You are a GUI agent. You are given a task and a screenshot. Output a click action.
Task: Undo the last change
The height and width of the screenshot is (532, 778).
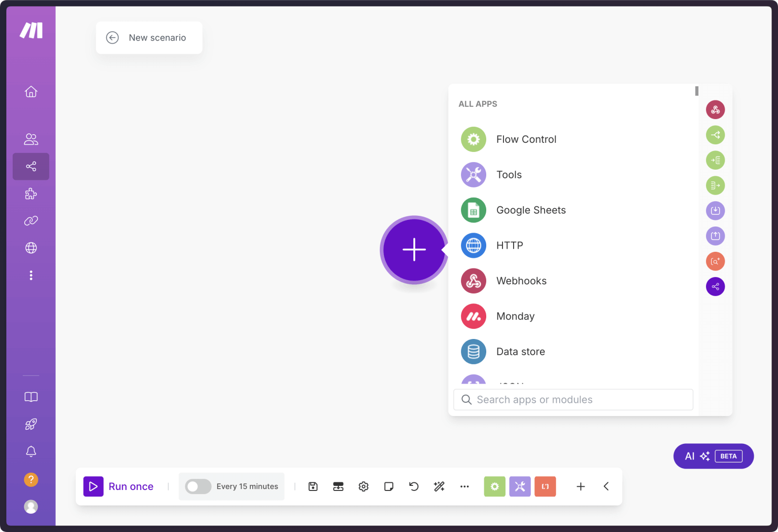click(x=414, y=486)
